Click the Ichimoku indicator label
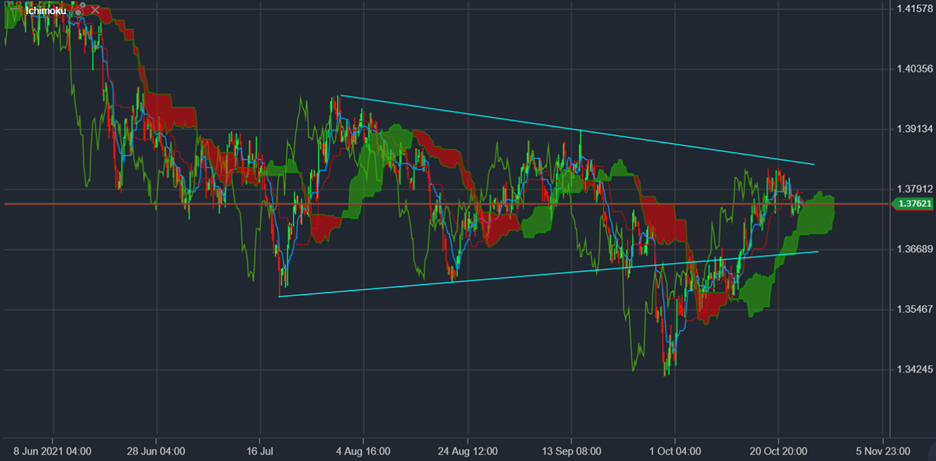936x461 pixels. pyautogui.click(x=46, y=11)
